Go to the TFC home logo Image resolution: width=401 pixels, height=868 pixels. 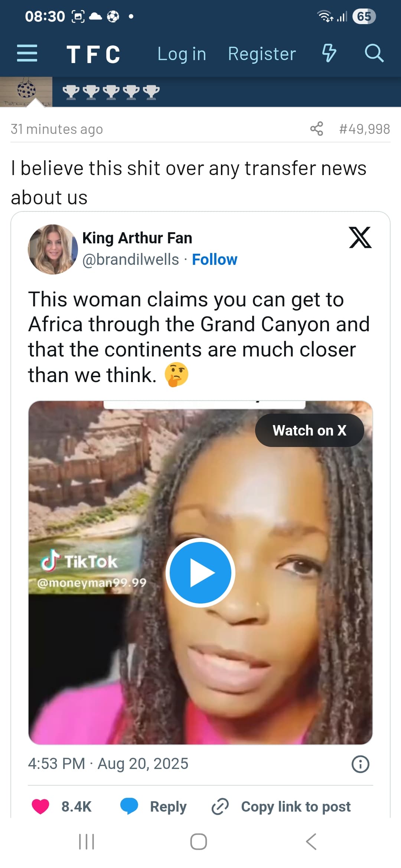click(x=94, y=54)
